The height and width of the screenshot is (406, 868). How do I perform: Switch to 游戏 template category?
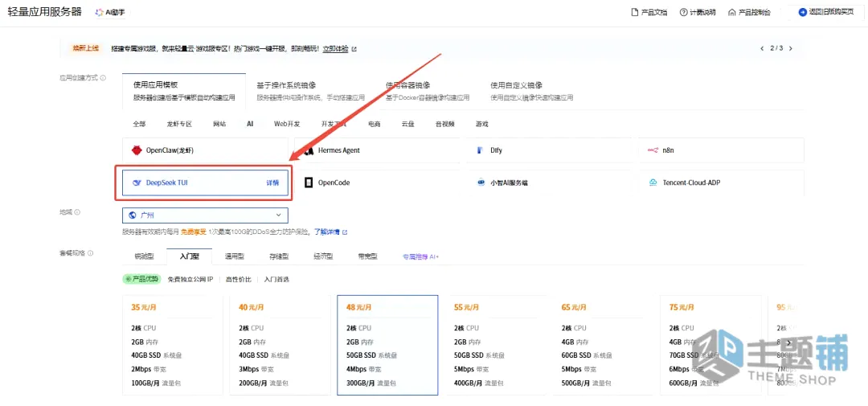[481, 124]
